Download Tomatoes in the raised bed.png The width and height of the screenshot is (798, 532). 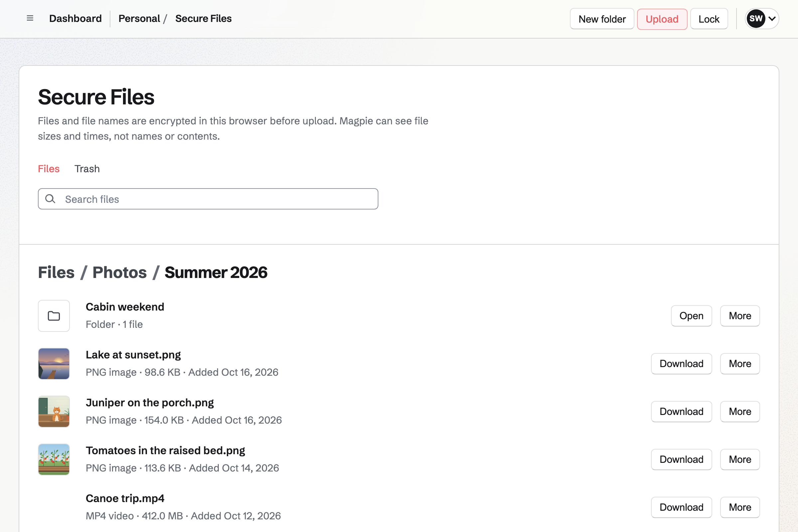681,460
